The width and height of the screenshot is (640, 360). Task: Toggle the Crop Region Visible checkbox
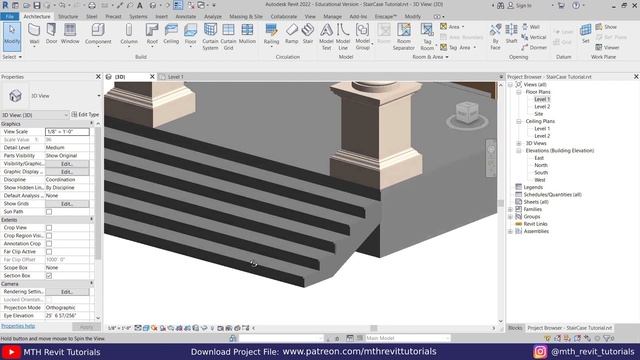(x=49, y=236)
